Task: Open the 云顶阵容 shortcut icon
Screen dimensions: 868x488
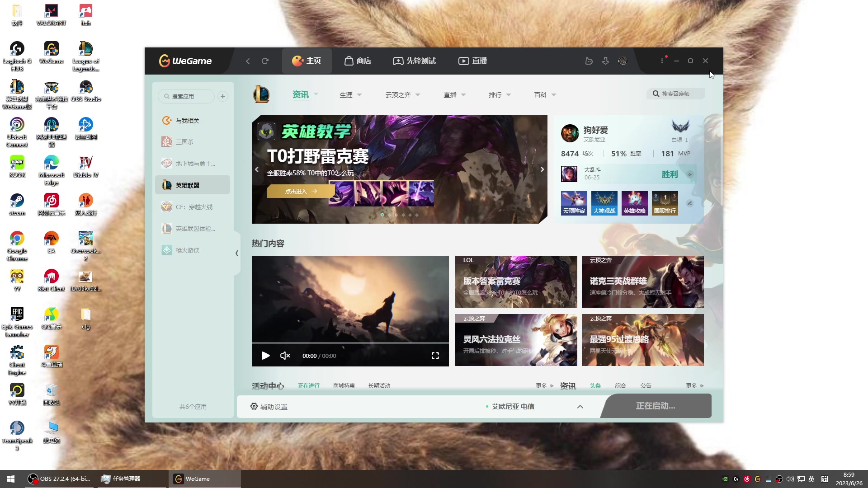Action: click(574, 203)
